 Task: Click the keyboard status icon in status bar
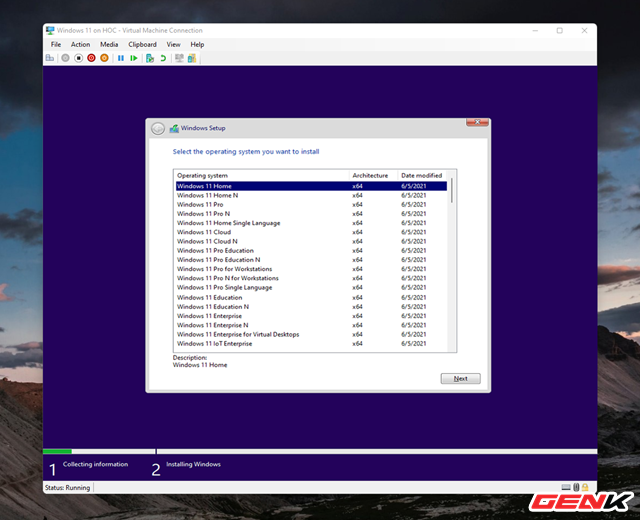coord(566,487)
